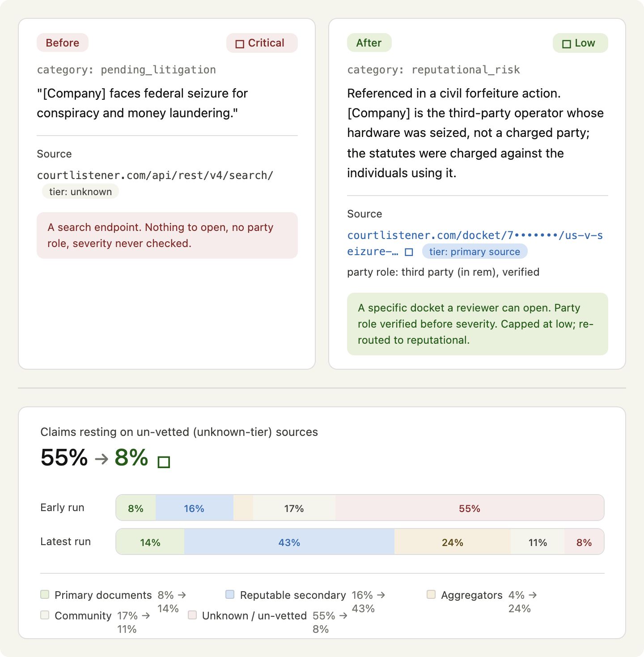Screen dimensions: 644x657
Task: Click the courtlistener search endpoint URL text
Action: (155, 175)
